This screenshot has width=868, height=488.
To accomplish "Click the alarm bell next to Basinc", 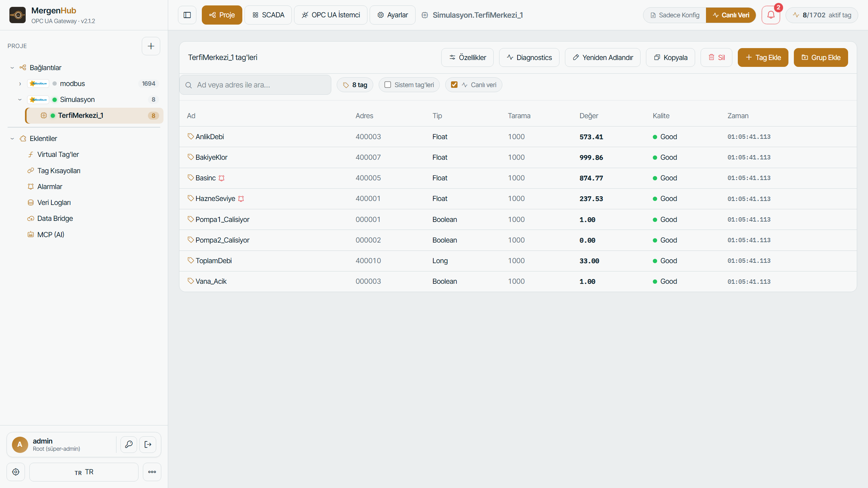I will (x=222, y=178).
